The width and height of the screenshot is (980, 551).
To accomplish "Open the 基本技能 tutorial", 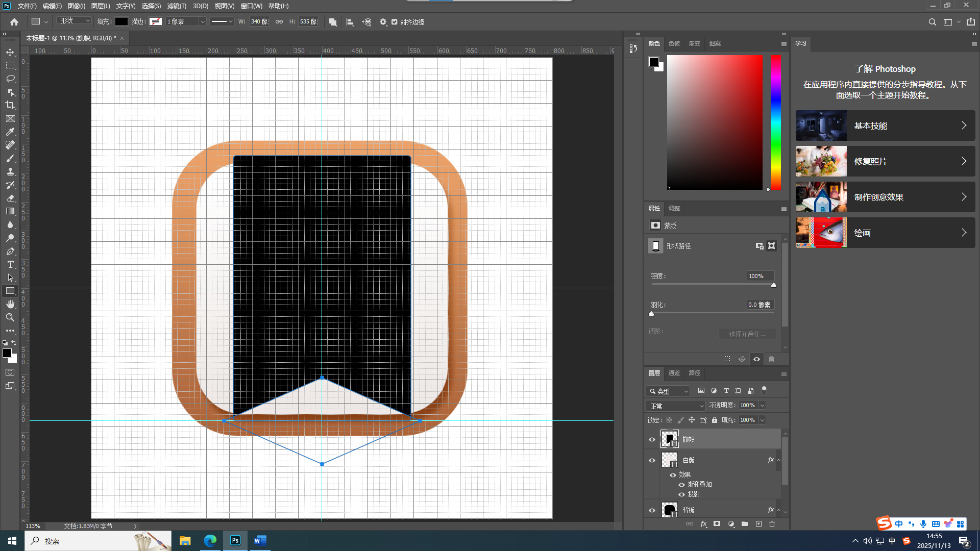I will pyautogui.click(x=885, y=126).
